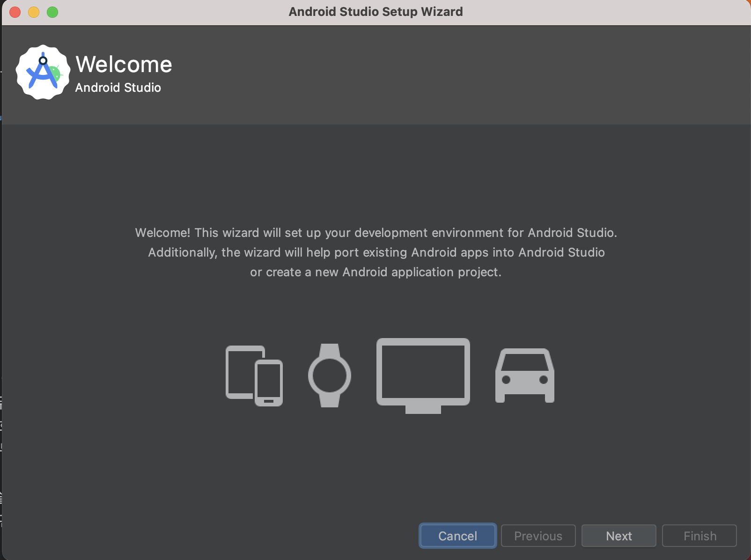Click the disabled Finish button
This screenshot has width=751, height=560.
699,536
